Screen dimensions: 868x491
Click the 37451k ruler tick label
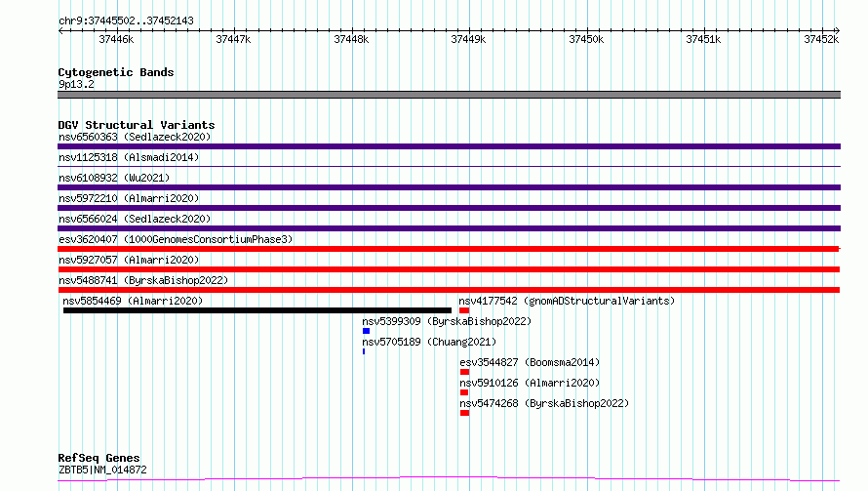703,39
